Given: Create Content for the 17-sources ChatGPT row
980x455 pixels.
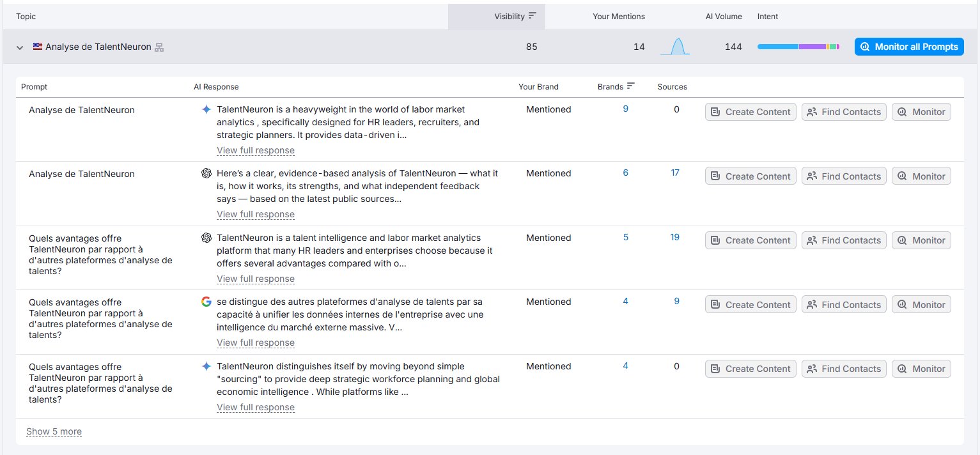Looking at the screenshot, I should pos(751,176).
